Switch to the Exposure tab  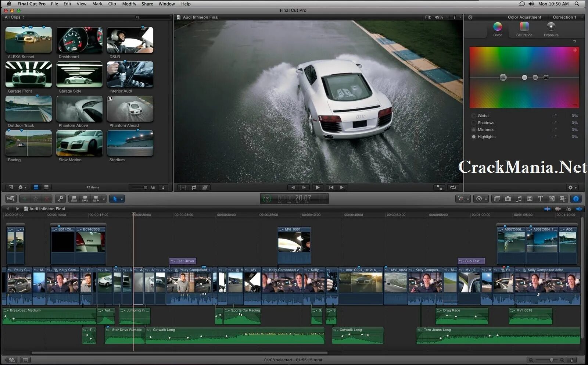coord(551,29)
